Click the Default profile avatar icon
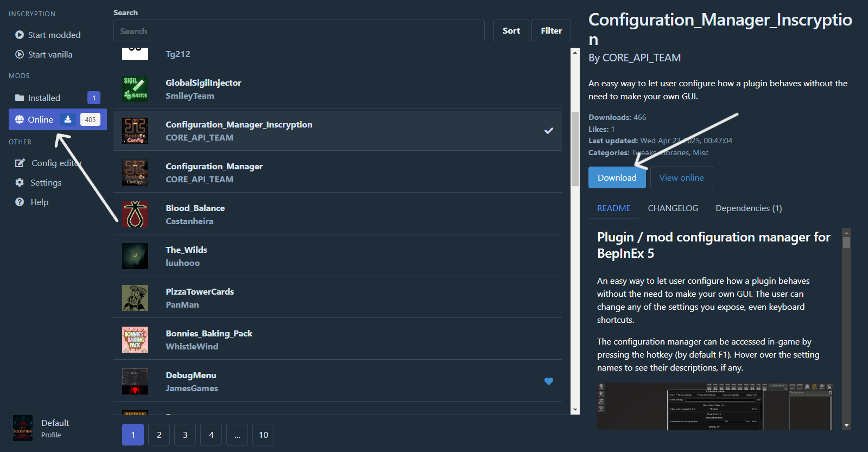The width and height of the screenshot is (868, 452). pyautogui.click(x=23, y=428)
